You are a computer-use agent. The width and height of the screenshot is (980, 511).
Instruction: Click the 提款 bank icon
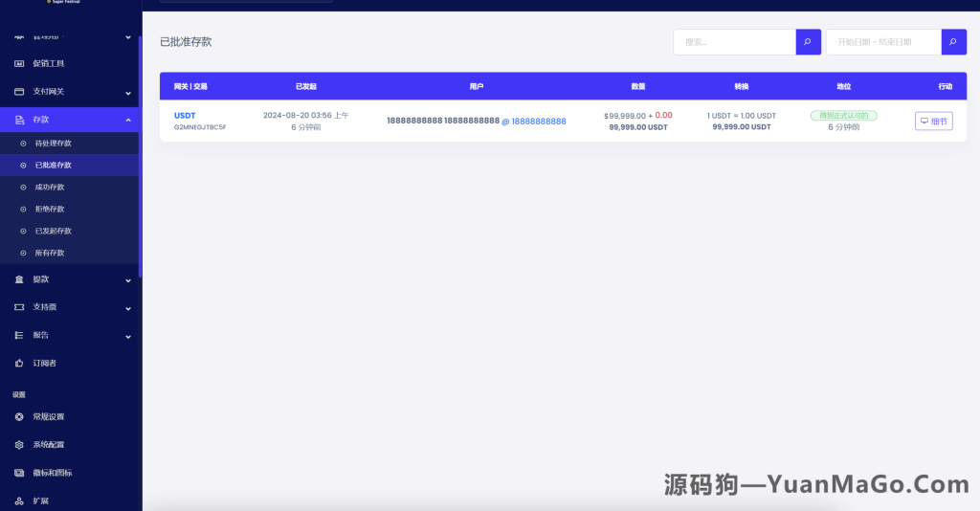pos(19,279)
